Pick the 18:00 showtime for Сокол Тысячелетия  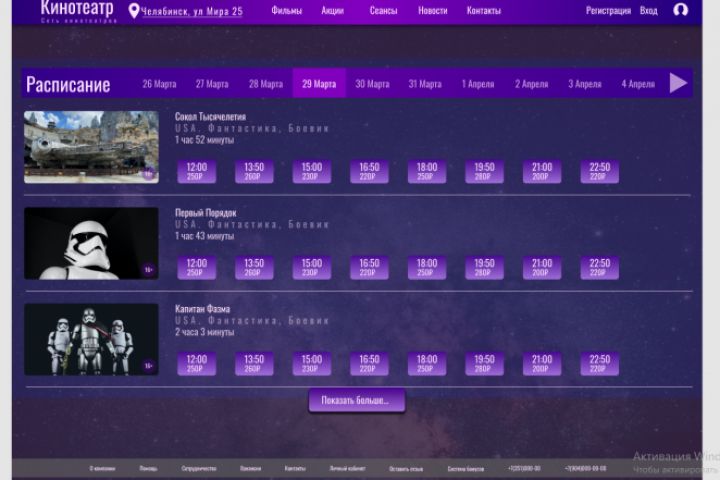pos(427,171)
